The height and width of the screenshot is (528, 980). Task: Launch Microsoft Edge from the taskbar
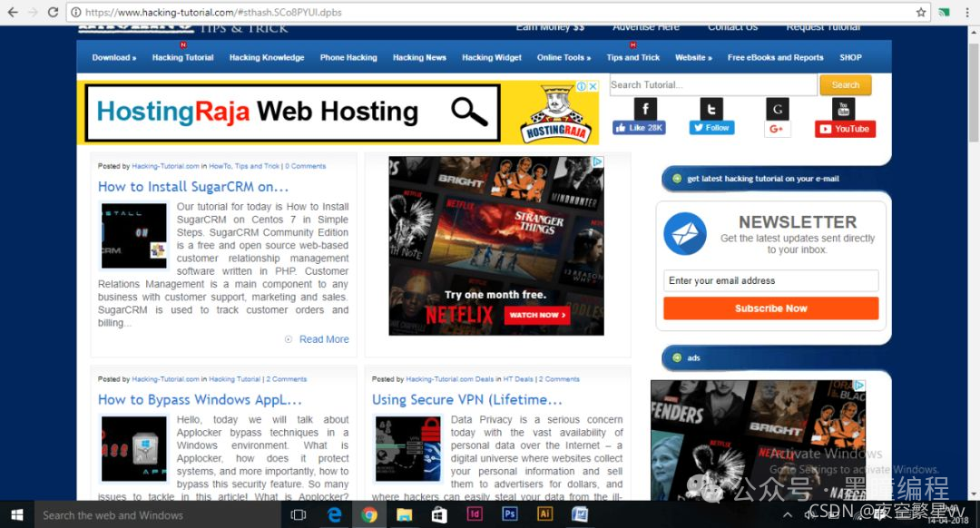pyautogui.click(x=334, y=515)
